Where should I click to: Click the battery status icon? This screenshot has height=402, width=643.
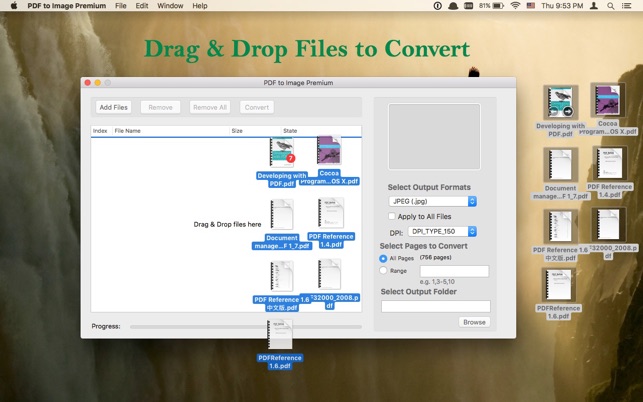click(498, 6)
